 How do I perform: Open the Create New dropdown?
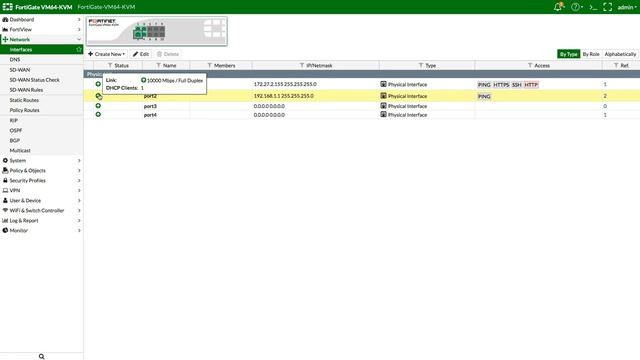[x=107, y=54]
